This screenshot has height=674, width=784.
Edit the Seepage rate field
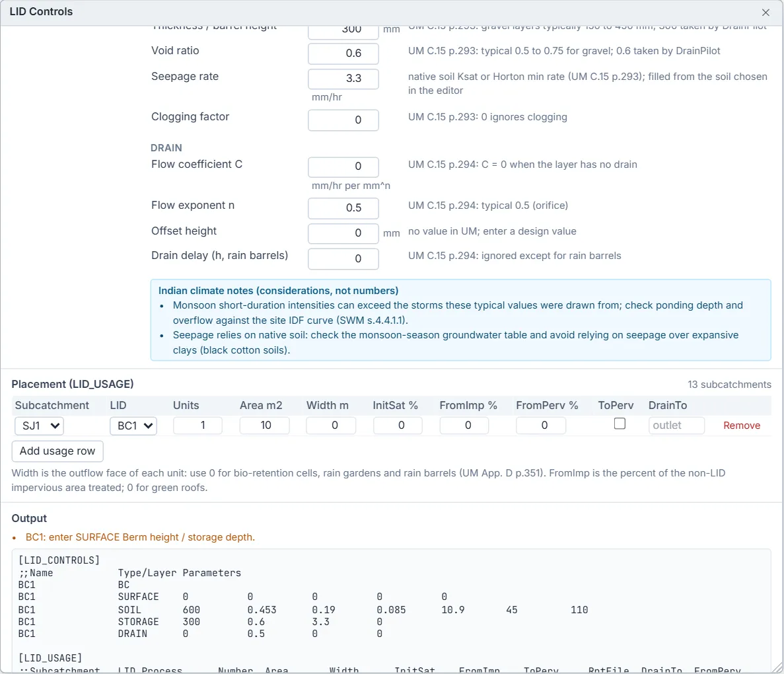(x=343, y=79)
